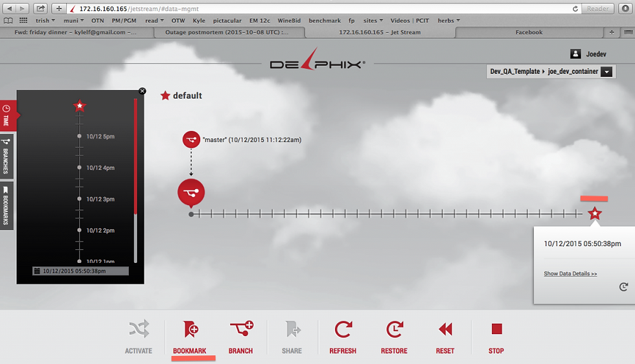
Task: Open the top sites grid icon
Action: pos(23,20)
